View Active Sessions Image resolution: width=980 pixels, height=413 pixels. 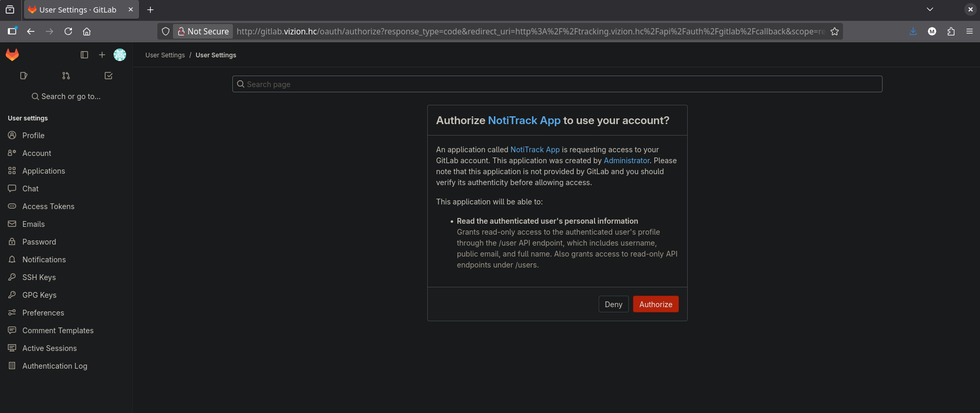66,348
